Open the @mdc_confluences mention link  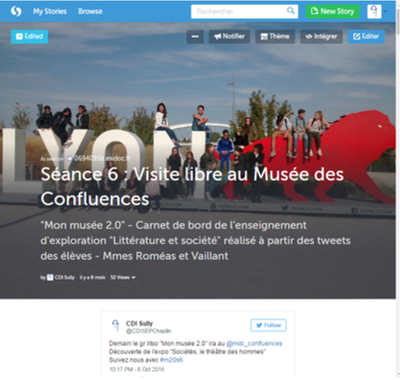254,343
